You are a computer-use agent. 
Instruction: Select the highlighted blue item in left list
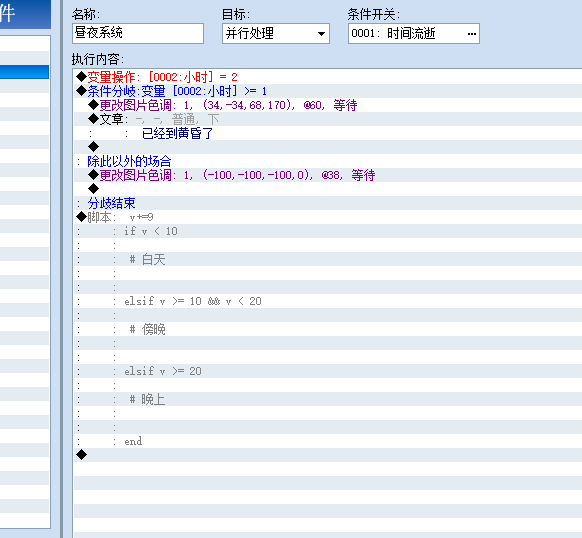(24, 72)
